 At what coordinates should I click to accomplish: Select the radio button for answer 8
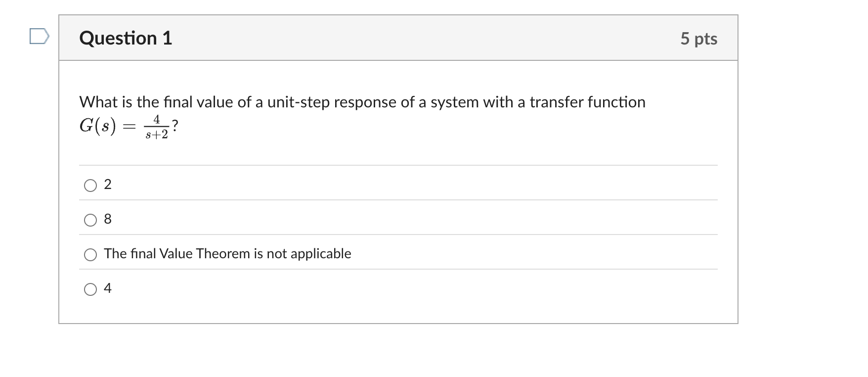[x=91, y=219]
